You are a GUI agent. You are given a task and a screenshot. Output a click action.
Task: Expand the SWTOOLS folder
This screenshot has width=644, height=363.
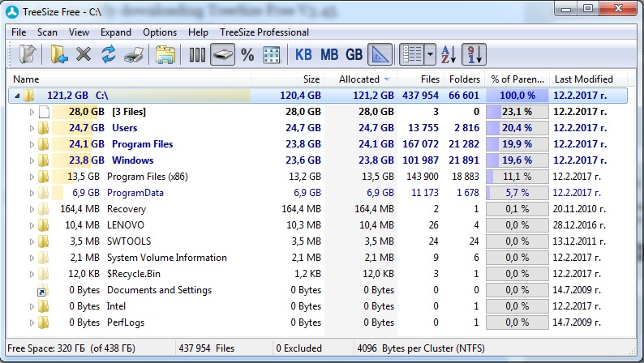(32, 241)
